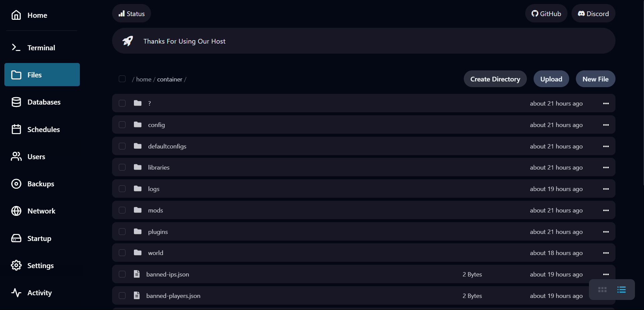Select the config folder checkbox
644x310 pixels.
(122, 125)
